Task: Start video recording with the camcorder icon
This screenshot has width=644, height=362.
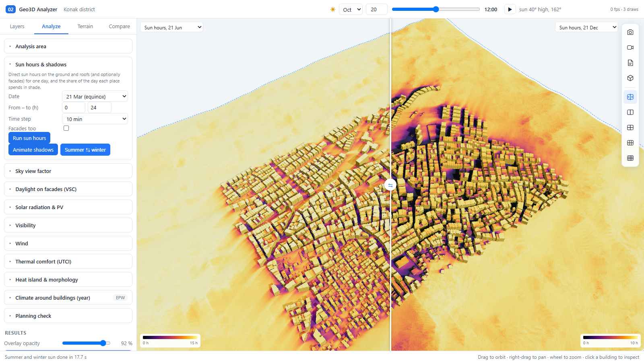Action: point(630,47)
